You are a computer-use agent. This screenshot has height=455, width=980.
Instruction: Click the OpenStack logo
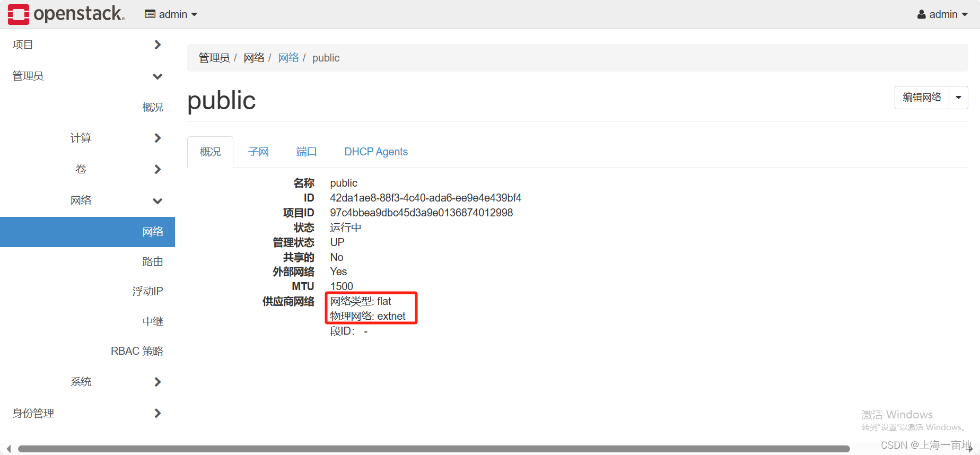pos(66,14)
